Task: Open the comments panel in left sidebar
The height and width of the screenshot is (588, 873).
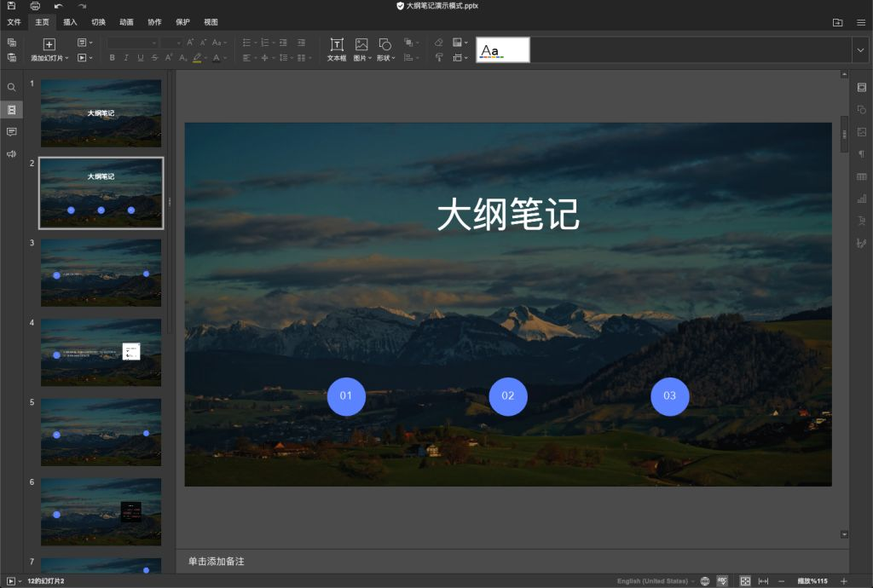Action: [x=12, y=132]
